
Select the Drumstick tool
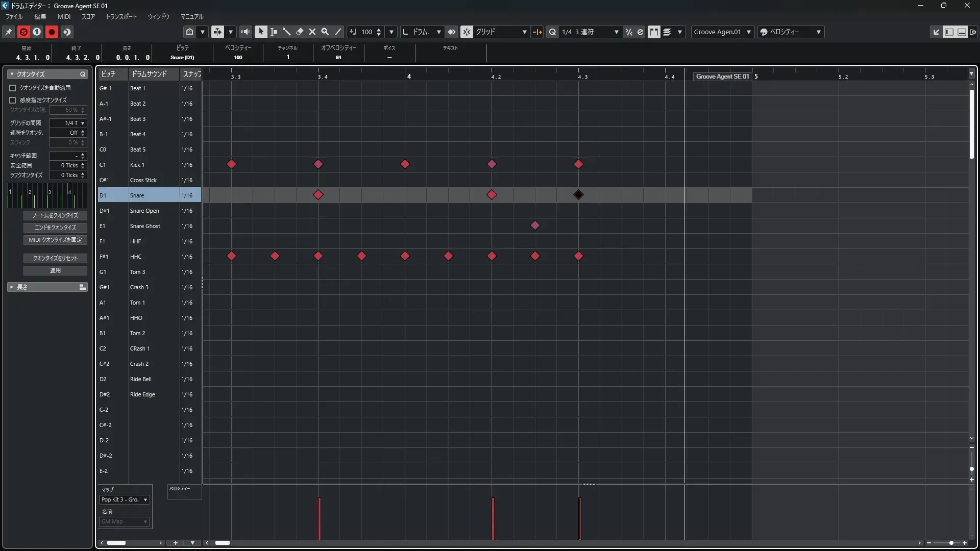(x=287, y=32)
